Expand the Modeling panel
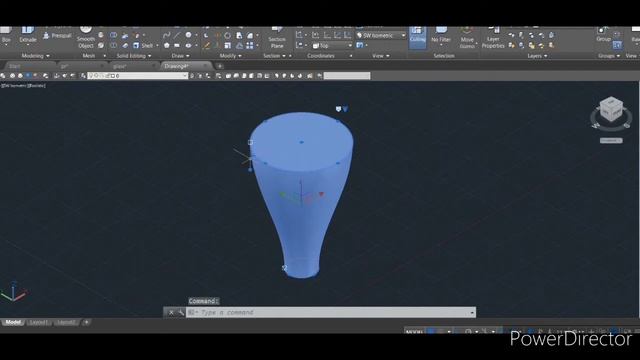 36,56
